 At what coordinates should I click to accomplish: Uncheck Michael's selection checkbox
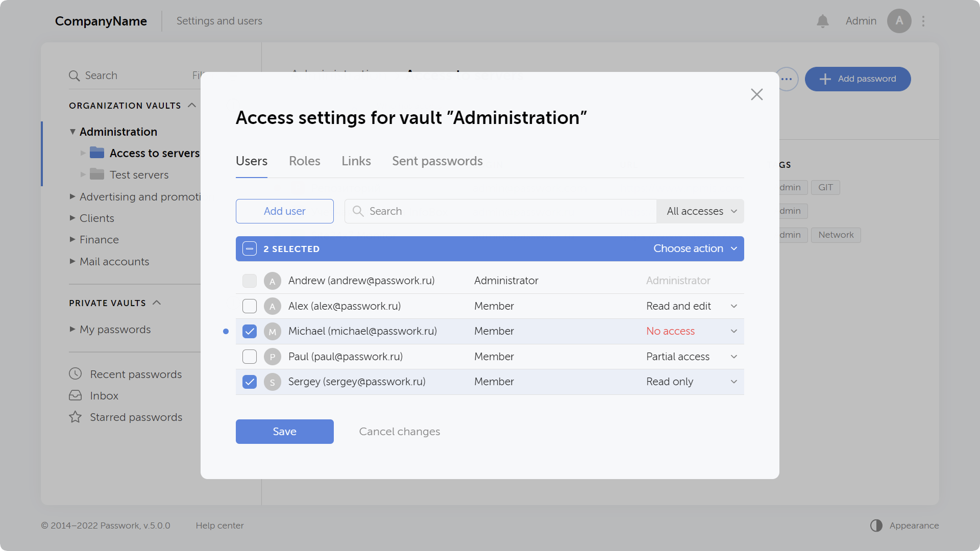[250, 332]
